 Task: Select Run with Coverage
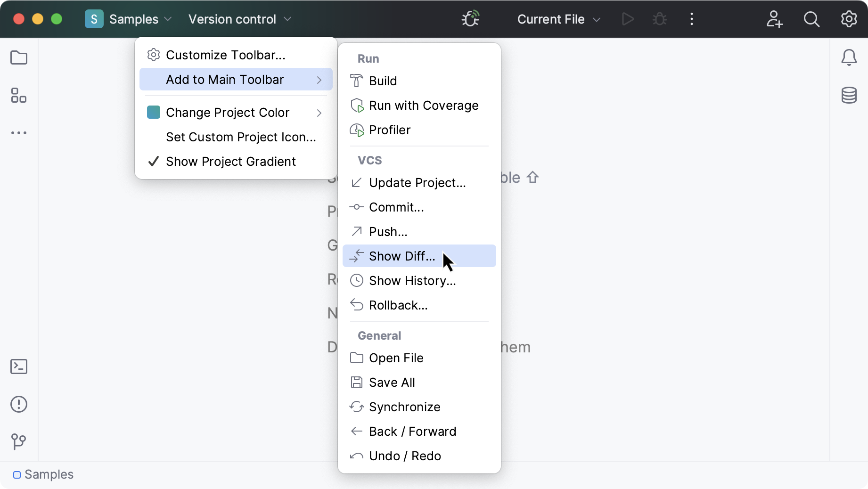pos(423,105)
